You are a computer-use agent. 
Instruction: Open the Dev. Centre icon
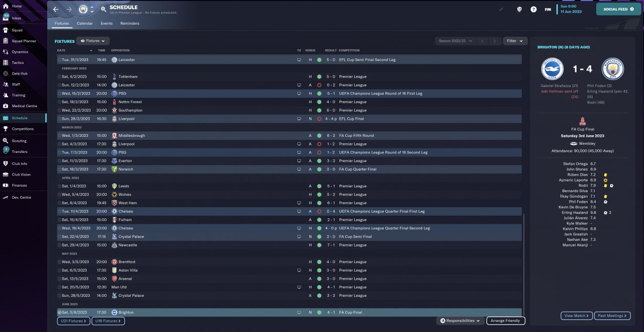tap(6, 197)
